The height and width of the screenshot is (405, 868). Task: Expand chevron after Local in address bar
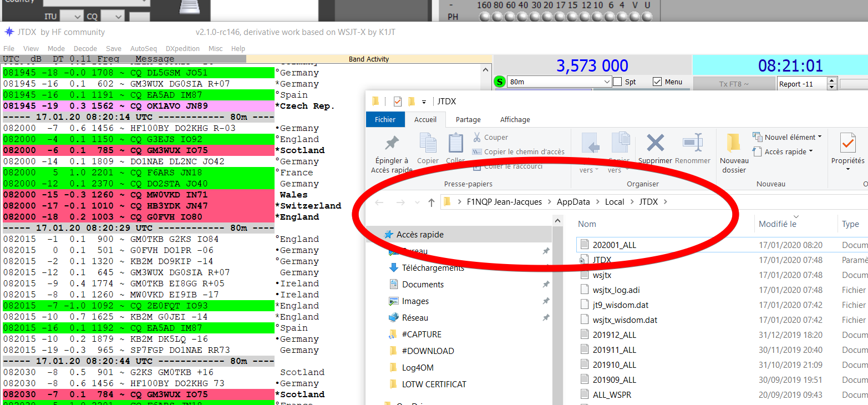click(x=632, y=202)
